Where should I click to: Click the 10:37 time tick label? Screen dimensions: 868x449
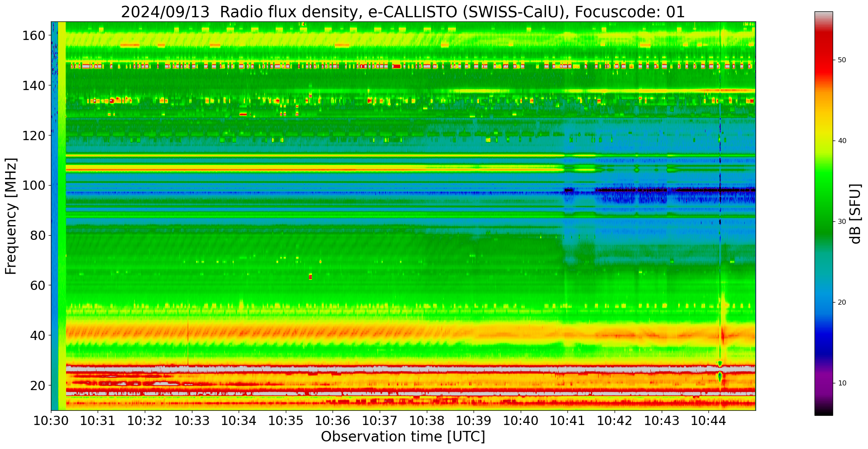click(x=380, y=420)
